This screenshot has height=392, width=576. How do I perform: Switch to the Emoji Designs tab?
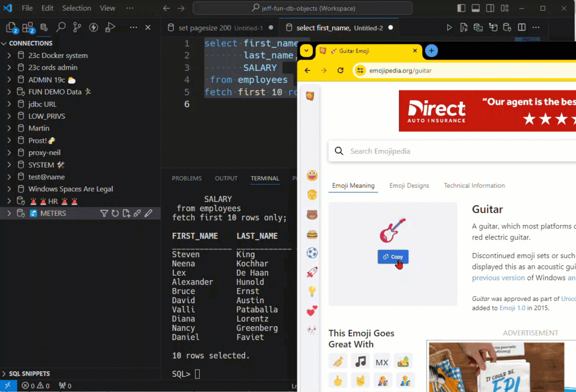(410, 185)
